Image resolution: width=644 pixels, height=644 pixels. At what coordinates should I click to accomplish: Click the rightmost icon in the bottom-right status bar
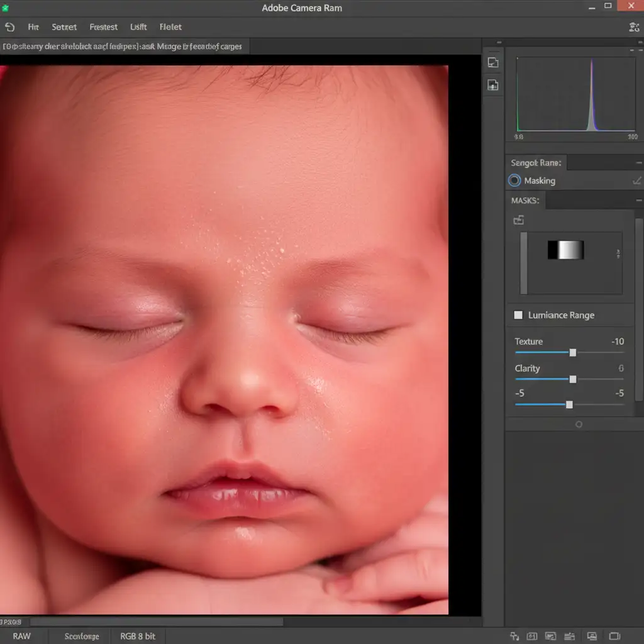click(x=615, y=636)
